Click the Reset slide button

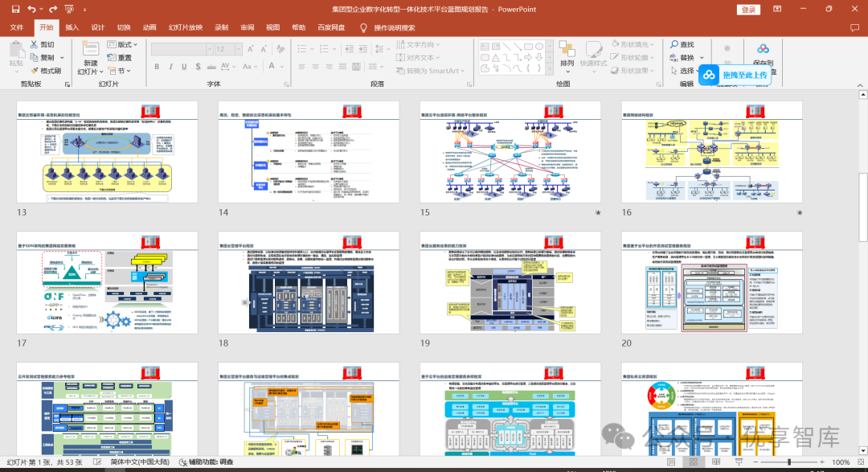click(120, 58)
